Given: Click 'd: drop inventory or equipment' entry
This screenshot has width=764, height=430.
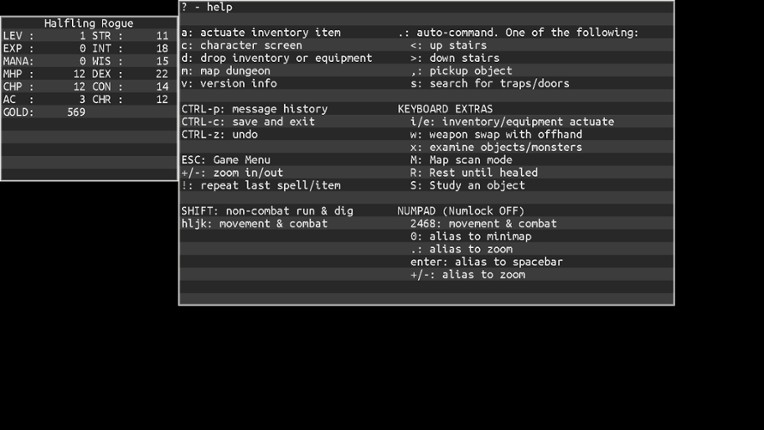Looking at the screenshot, I should coord(276,58).
